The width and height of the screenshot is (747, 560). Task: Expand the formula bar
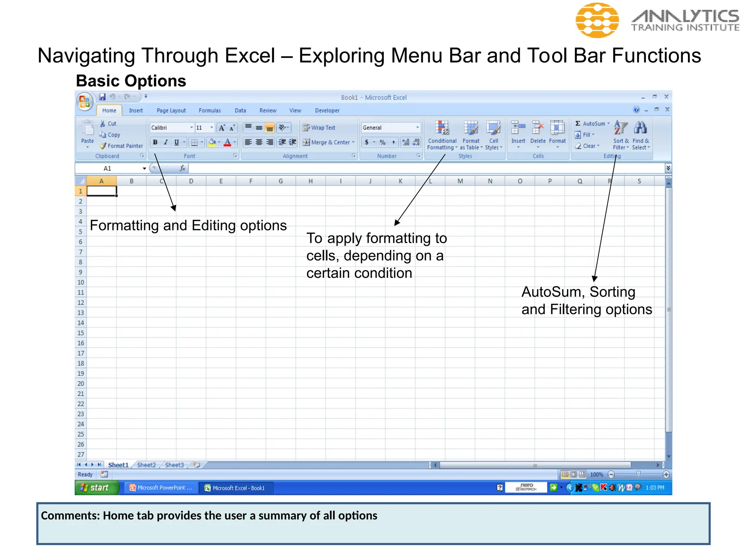(668, 168)
